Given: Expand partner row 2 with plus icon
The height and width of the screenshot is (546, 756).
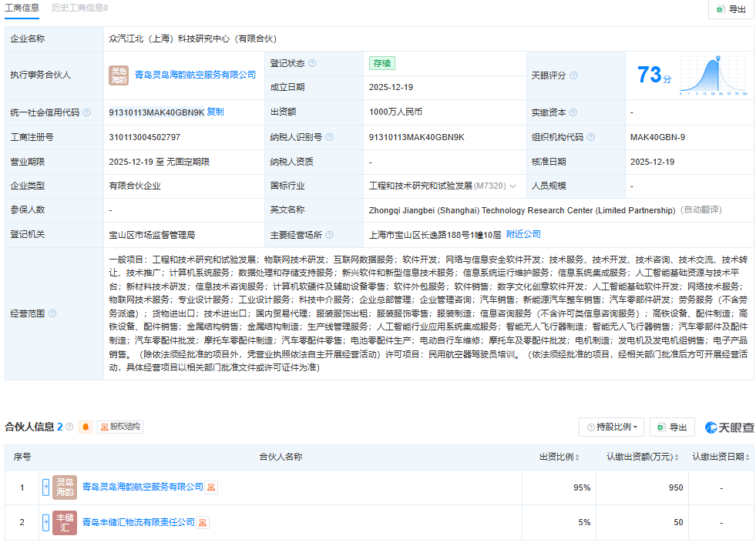Looking at the screenshot, I should [45, 523].
